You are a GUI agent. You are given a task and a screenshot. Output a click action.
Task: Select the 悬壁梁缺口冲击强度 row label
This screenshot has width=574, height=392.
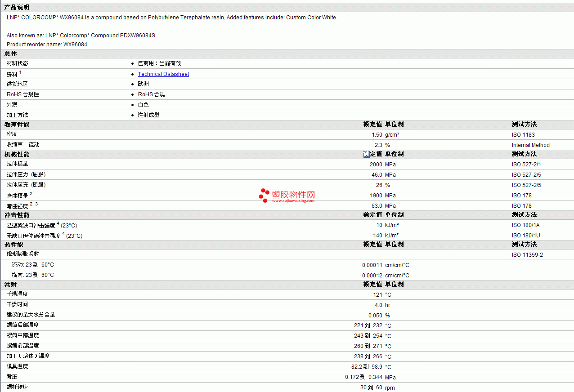point(31,225)
